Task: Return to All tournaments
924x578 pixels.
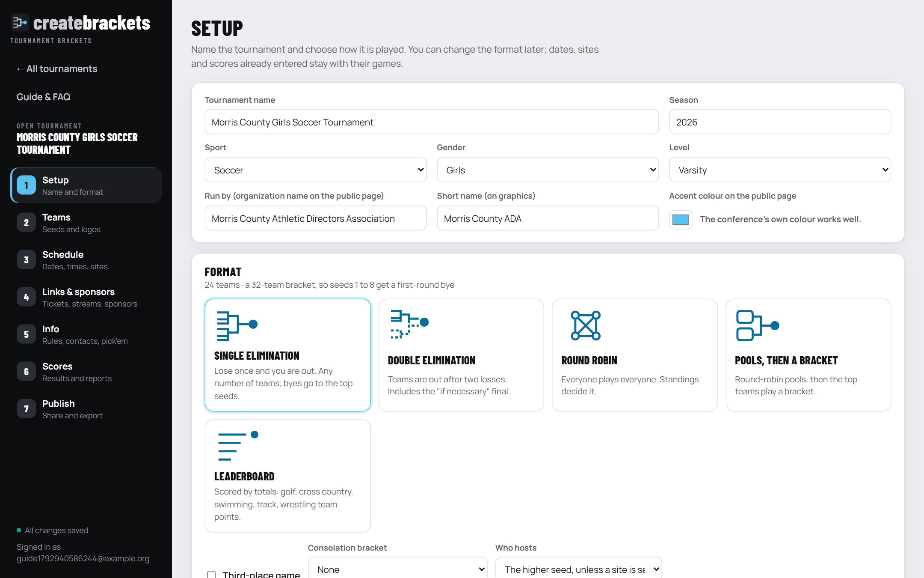Action: tap(57, 69)
